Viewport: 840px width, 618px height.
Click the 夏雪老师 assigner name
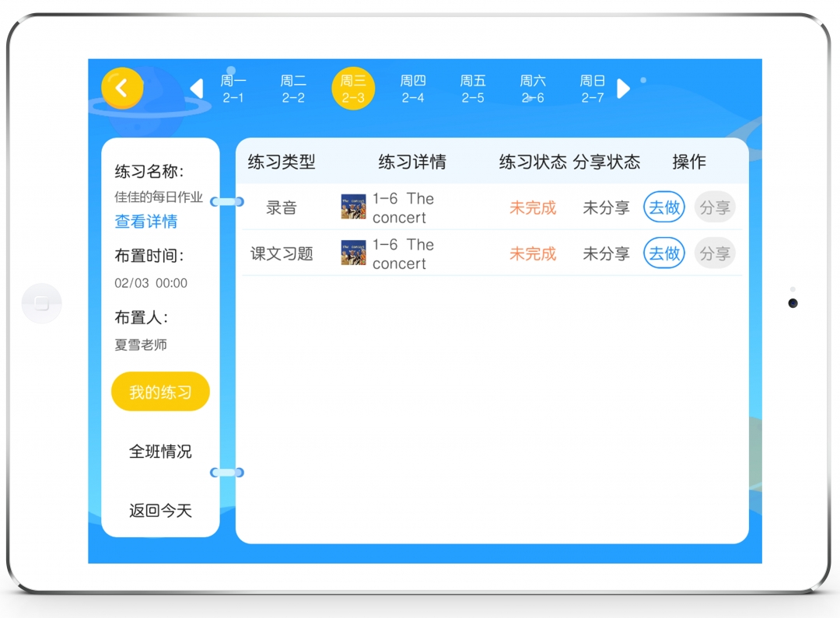point(141,344)
